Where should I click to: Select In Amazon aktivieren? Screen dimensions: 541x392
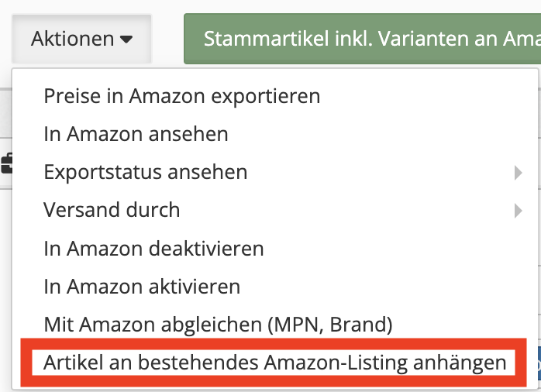tap(142, 286)
